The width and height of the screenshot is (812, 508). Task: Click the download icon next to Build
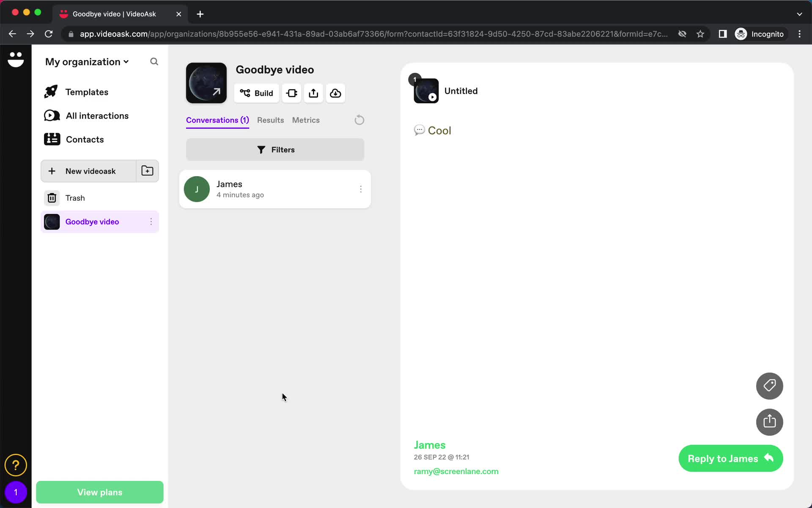pos(335,93)
